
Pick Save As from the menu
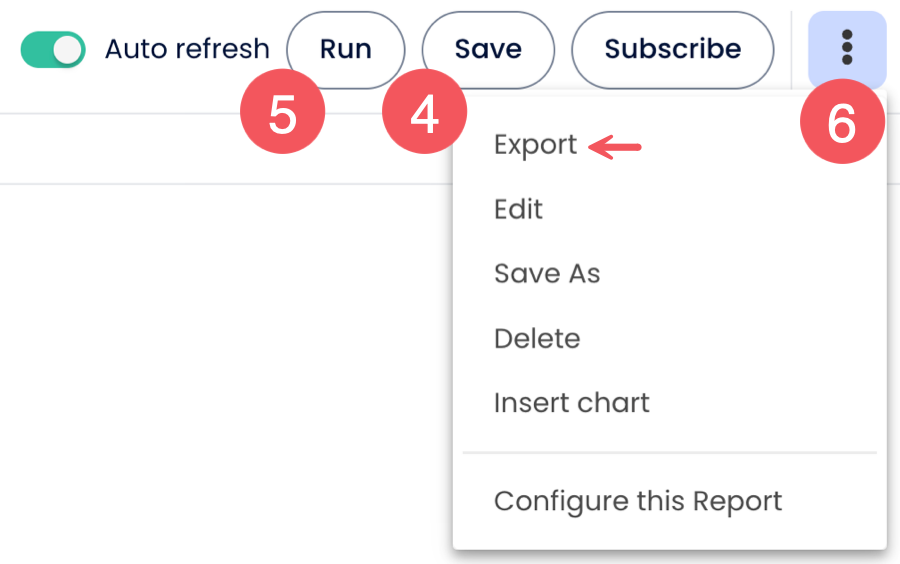coord(547,273)
